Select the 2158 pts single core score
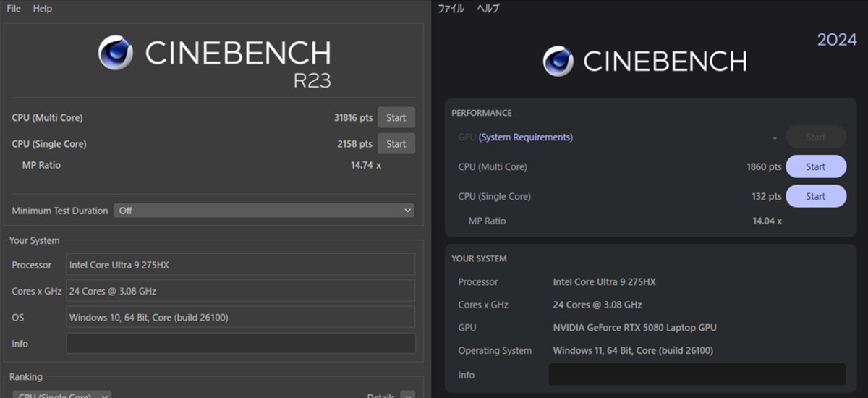Viewport: 868px width, 398px height. tap(354, 143)
